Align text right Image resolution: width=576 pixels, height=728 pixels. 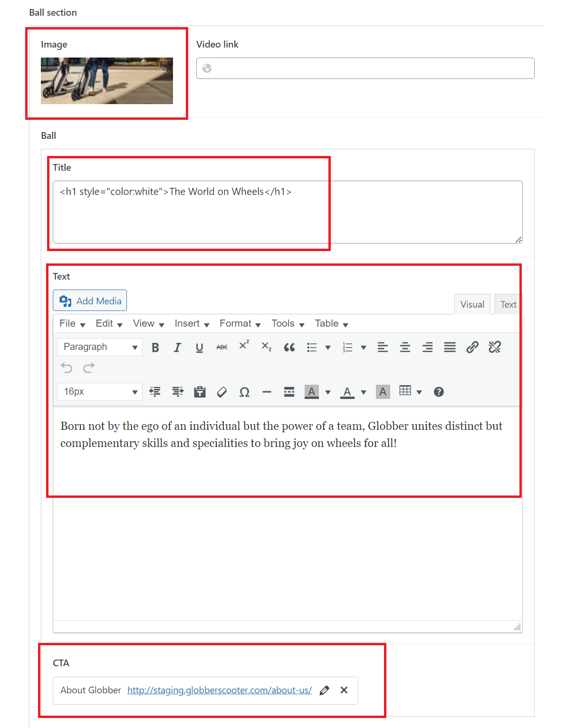click(x=427, y=348)
